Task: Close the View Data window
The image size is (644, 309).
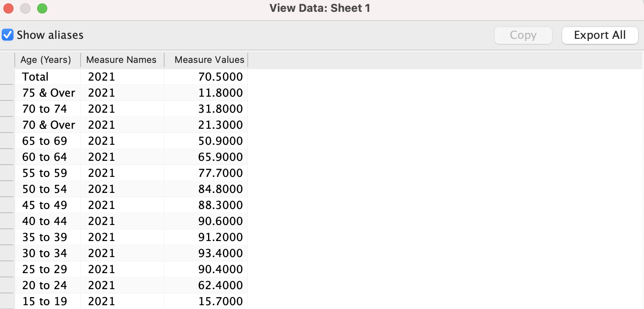Action: [x=9, y=8]
